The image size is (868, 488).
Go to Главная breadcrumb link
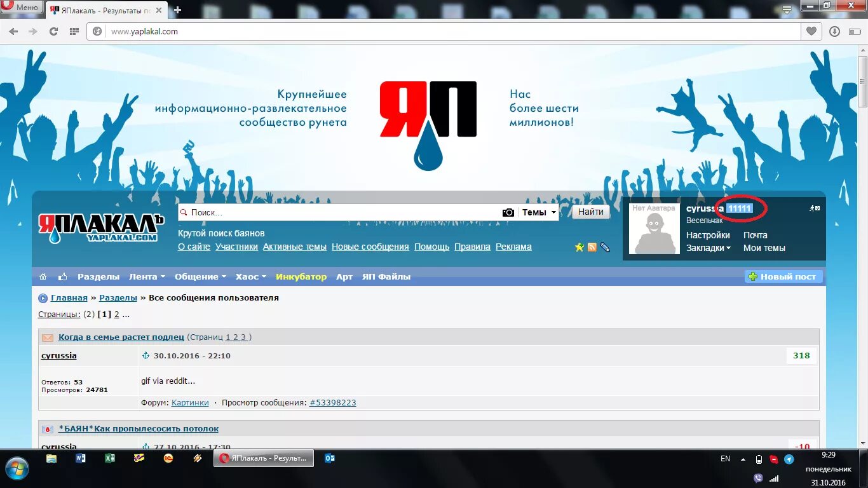coord(69,297)
